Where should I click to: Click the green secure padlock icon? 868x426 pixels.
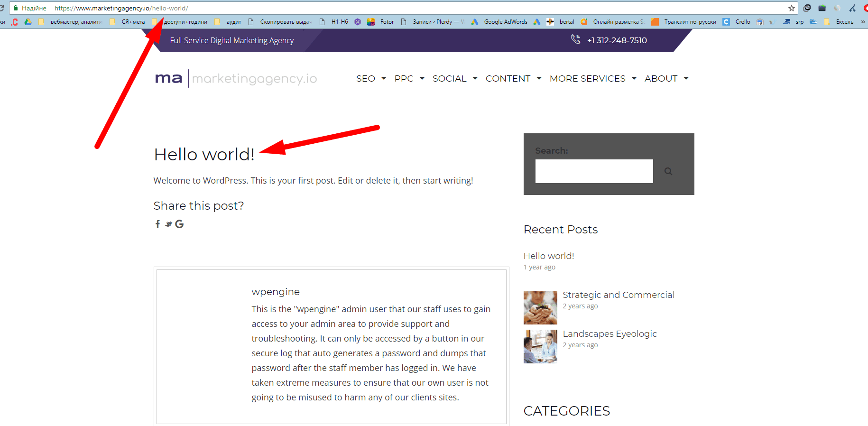pyautogui.click(x=16, y=8)
